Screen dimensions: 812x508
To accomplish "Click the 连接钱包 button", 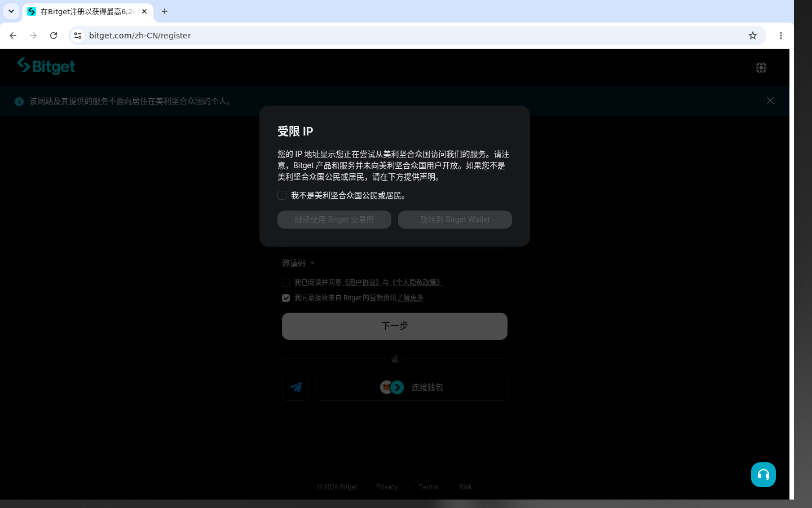I will click(x=412, y=387).
